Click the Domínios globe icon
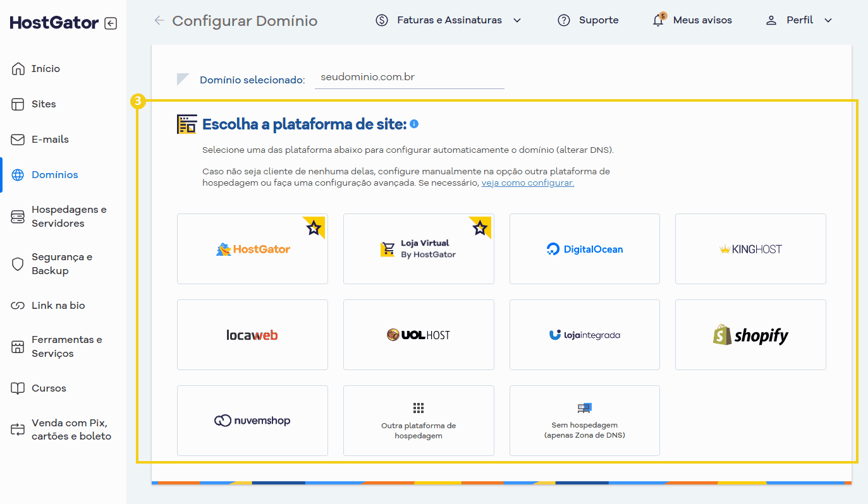This screenshot has height=504, width=868. [x=18, y=175]
